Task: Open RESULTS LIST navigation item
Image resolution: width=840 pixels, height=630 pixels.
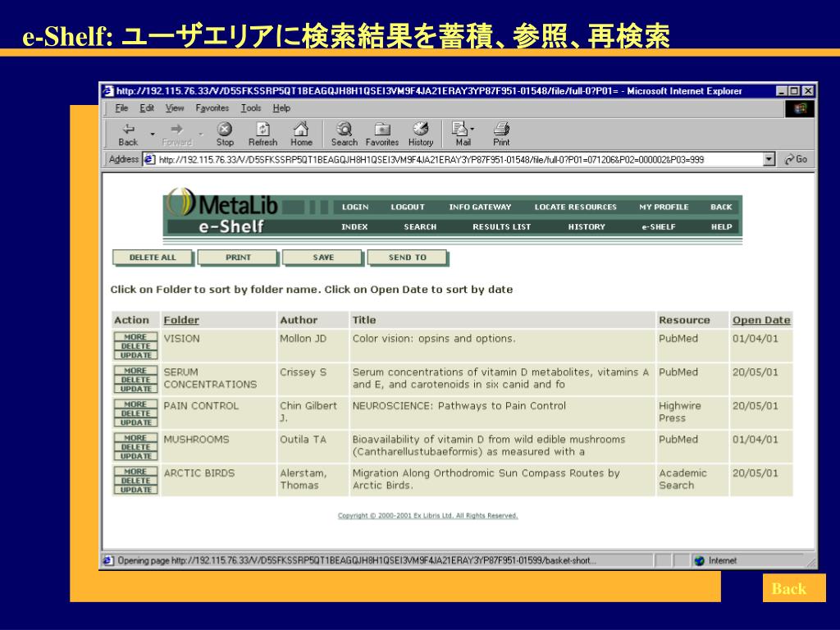Action: 501,226
